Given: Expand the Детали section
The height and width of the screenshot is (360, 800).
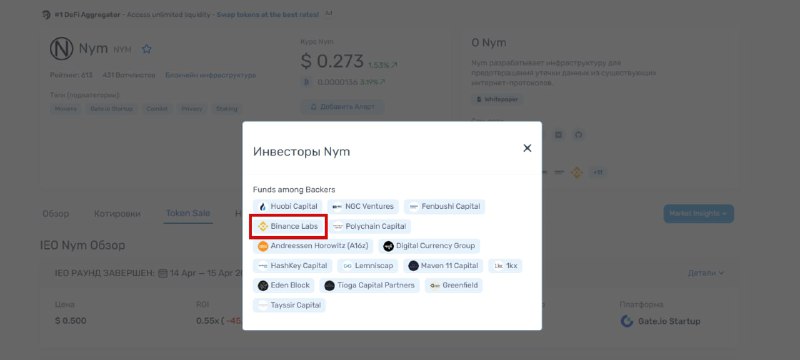Looking at the screenshot, I should tap(706, 273).
